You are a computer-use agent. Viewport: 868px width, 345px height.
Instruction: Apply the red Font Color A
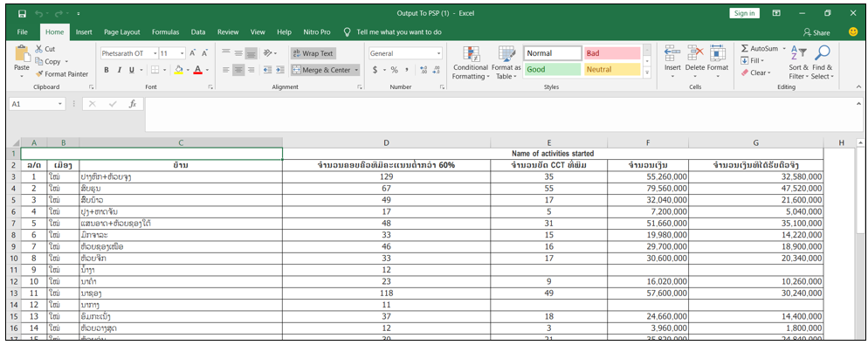[x=197, y=70]
